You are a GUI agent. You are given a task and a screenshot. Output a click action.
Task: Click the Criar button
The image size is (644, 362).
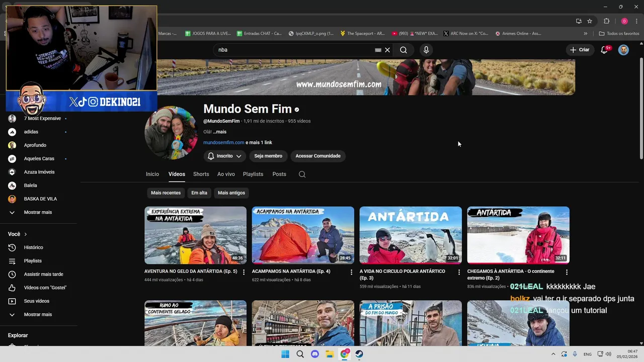[580, 50]
